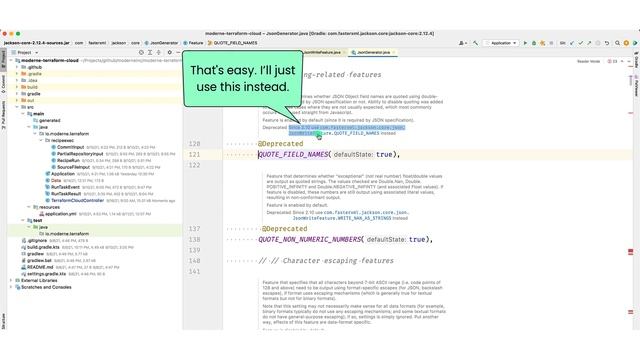Click the JsonGenerator breadcrumb
Image resolution: width=640 pixels, height=360 pixels.
coord(162,43)
